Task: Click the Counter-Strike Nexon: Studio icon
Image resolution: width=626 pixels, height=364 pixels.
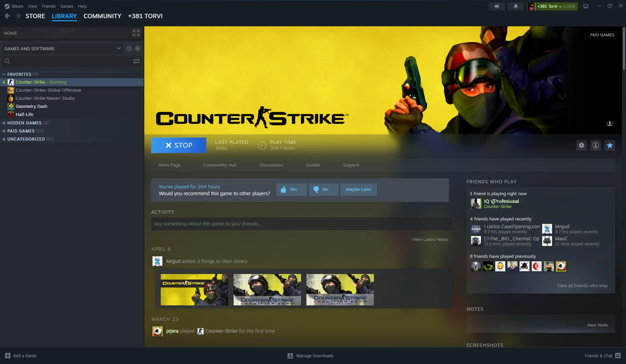Action: pos(11,98)
